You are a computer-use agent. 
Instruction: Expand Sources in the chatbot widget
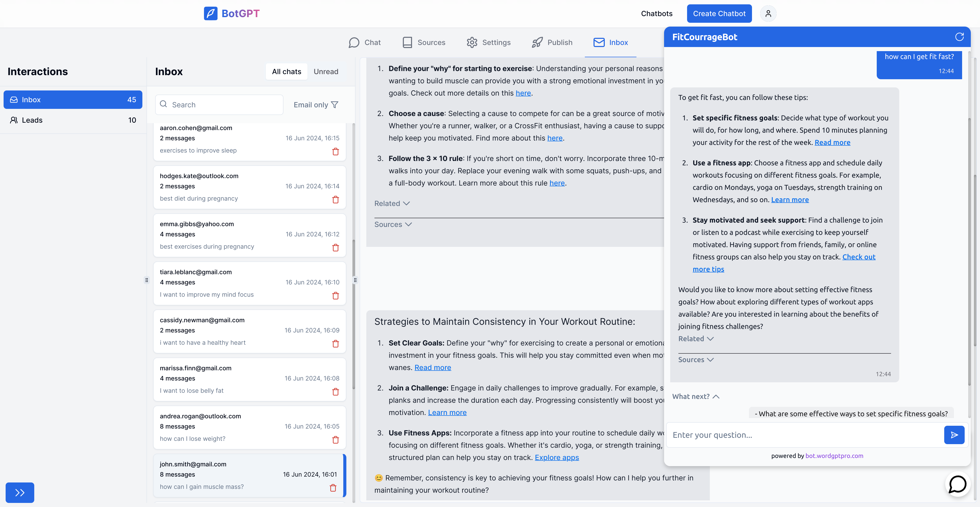coord(696,360)
